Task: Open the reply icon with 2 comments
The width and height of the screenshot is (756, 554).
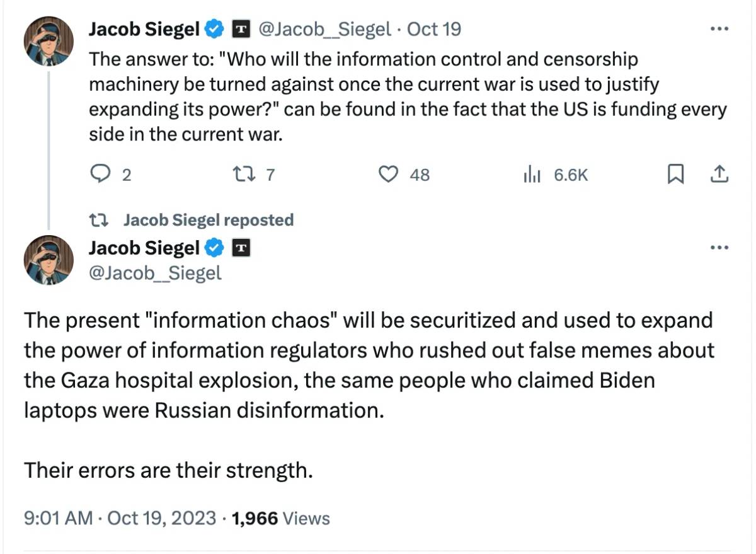Action: click(100, 174)
